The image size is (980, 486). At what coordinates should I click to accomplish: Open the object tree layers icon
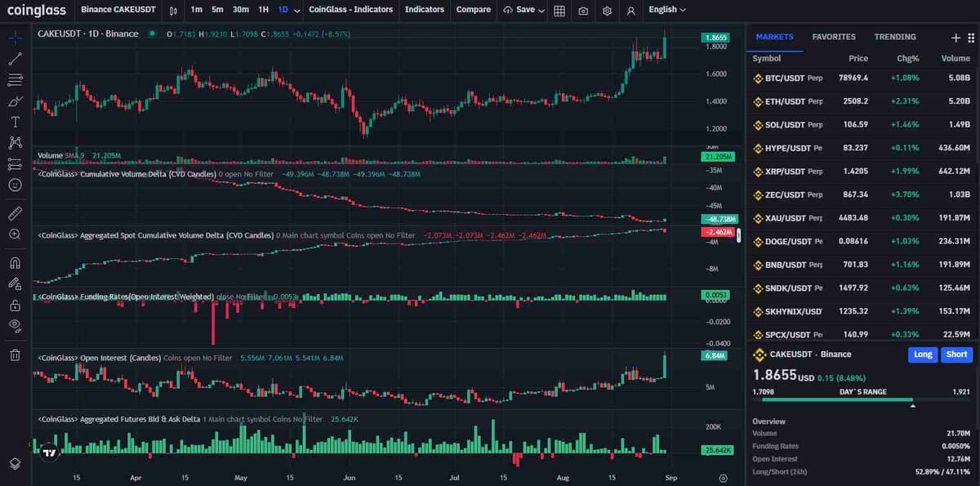[15, 463]
